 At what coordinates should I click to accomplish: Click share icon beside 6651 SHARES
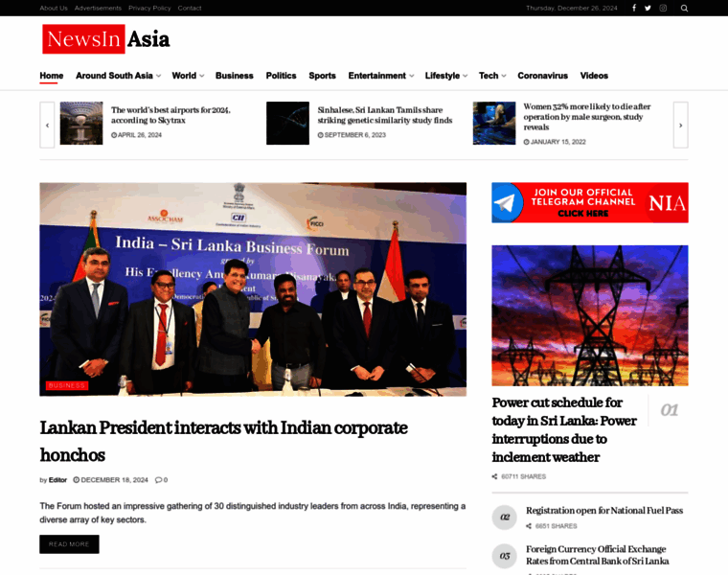coord(529,526)
